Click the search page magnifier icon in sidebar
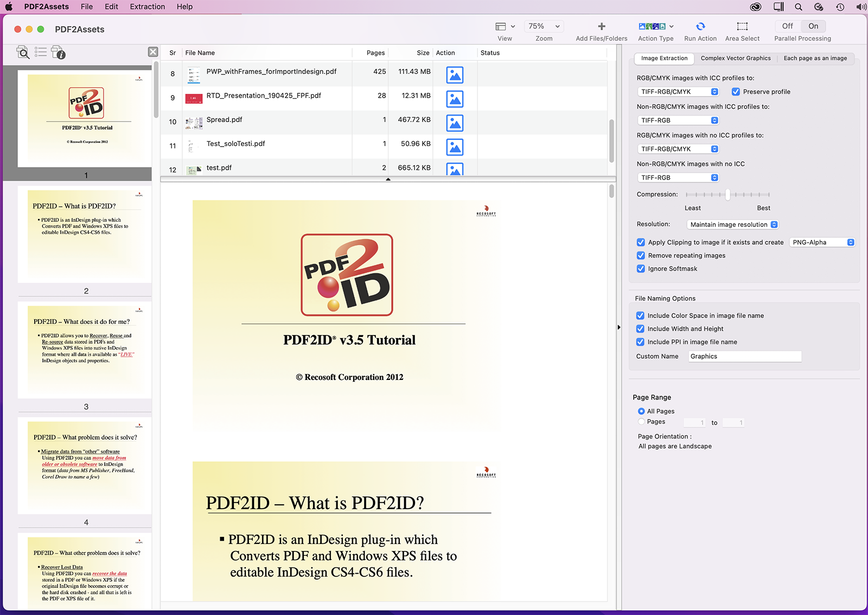The image size is (868, 615). coord(23,52)
